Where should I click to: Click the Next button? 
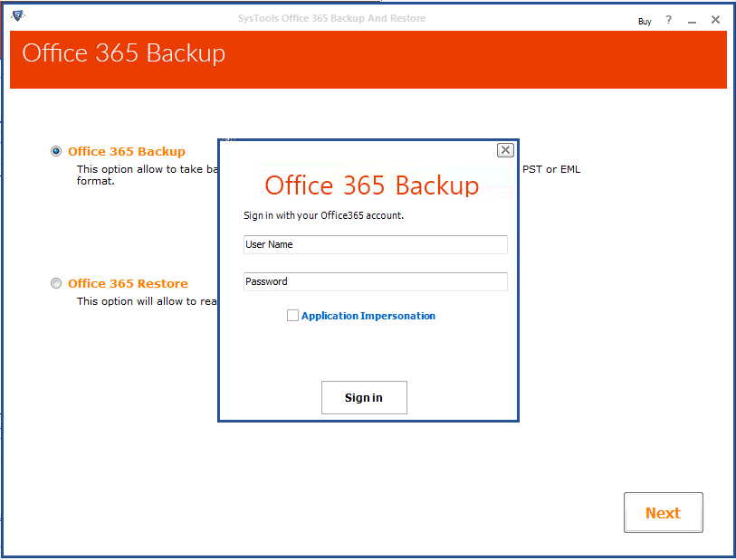[663, 512]
